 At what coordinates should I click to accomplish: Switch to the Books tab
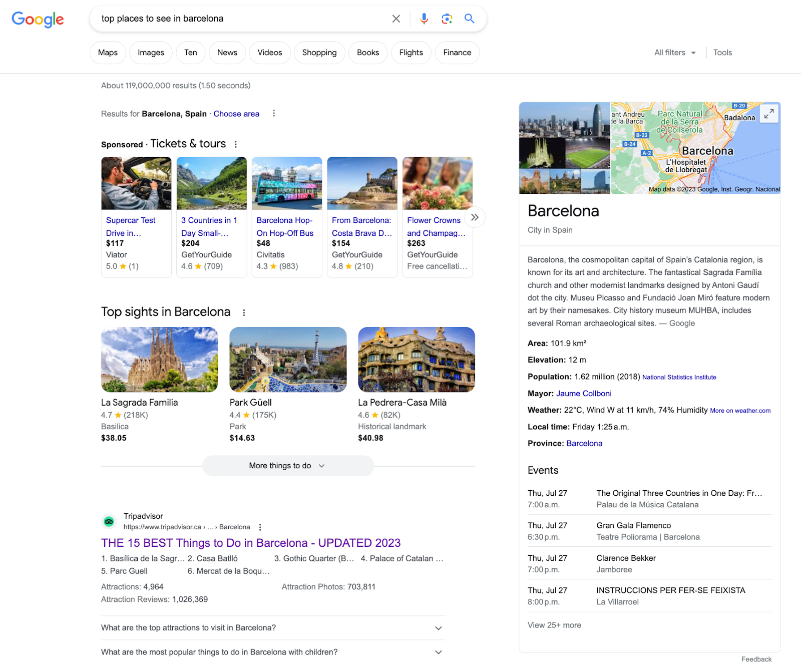click(x=368, y=53)
